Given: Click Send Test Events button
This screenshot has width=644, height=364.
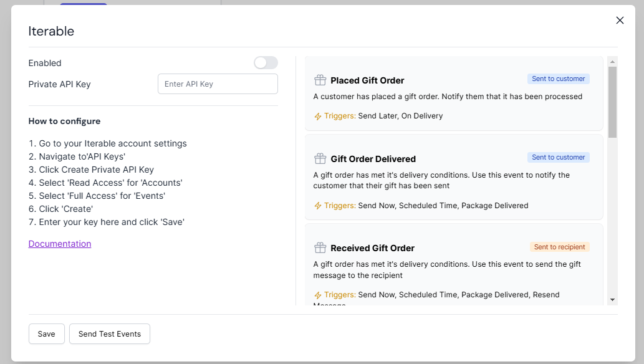Looking at the screenshot, I should click(x=110, y=333).
